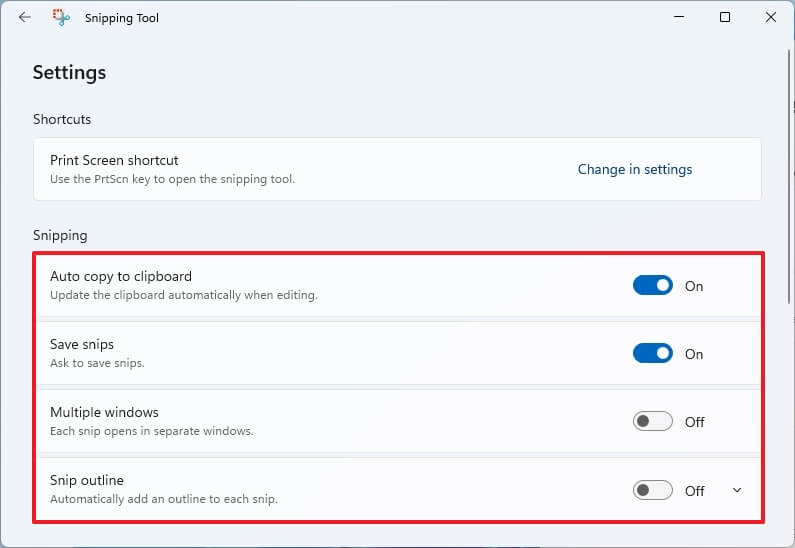The image size is (795, 548).
Task: Enable the Multiple windows switch
Action: [653, 421]
